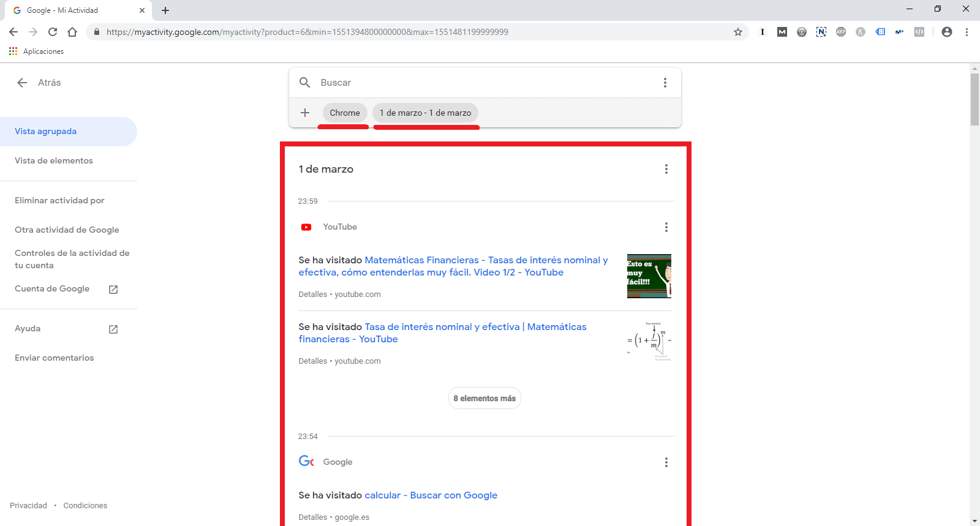The image size is (980, 526).
Task: Open Controles de la actividad de tu cuenta
Action: tap(72, 259)
